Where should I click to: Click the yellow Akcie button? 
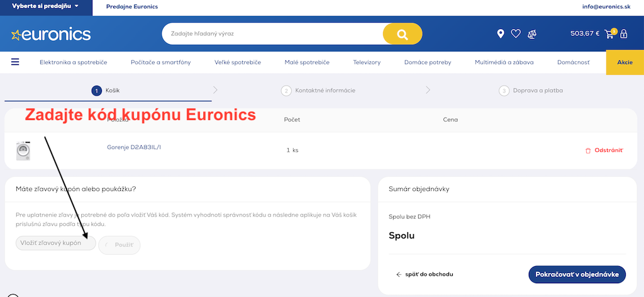click(625, 62)
